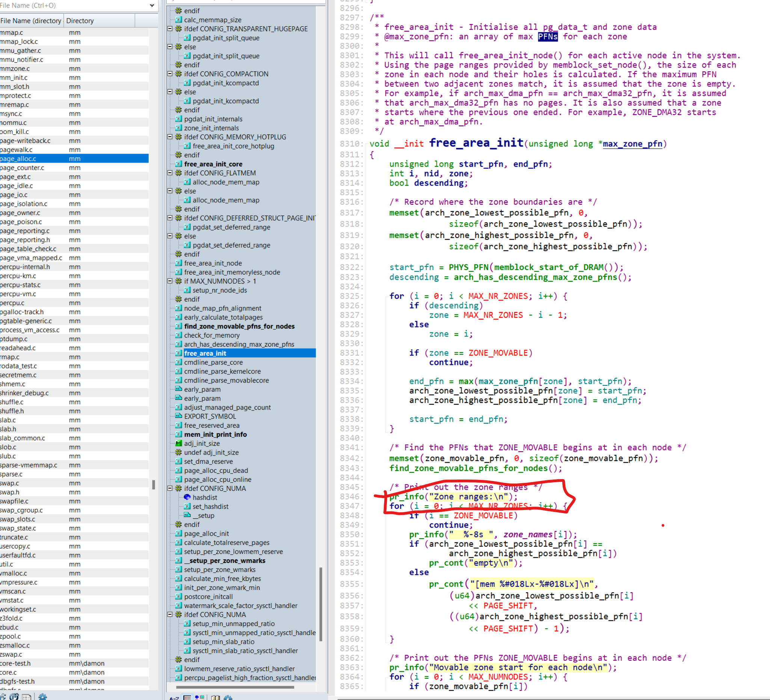770x700 pixels.
Task: Jump to mem_init_print_info symbol
Action: coord(216,434)
